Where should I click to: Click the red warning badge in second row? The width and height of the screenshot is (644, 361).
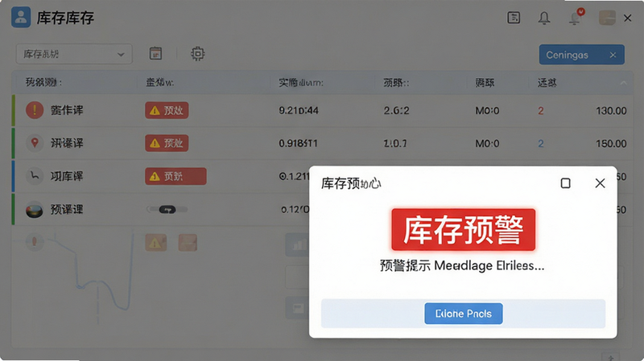[167, 143]
